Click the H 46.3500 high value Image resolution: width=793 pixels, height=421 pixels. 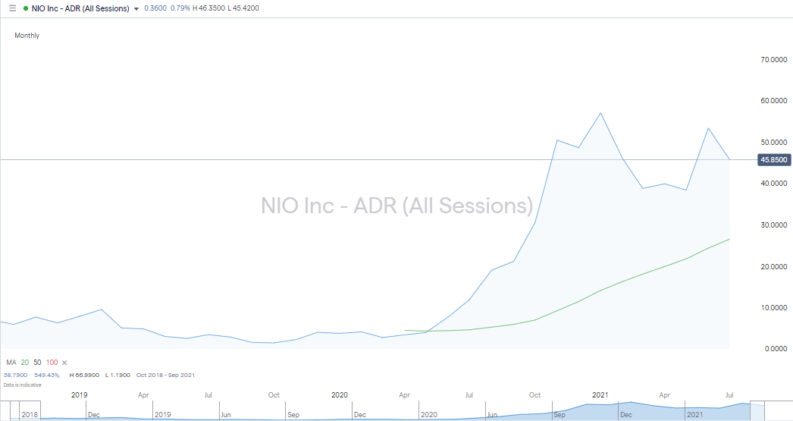(208, 8)
